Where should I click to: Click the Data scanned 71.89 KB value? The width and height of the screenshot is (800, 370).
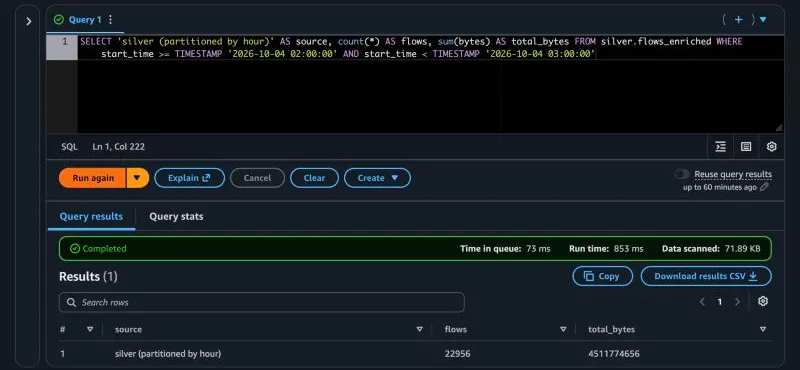(x=742, y=249)
